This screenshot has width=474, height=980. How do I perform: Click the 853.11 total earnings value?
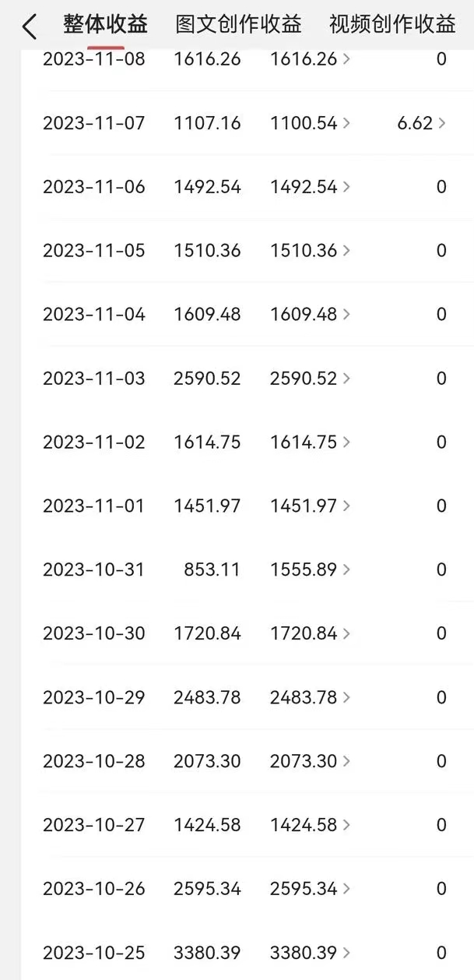point(212,570)
